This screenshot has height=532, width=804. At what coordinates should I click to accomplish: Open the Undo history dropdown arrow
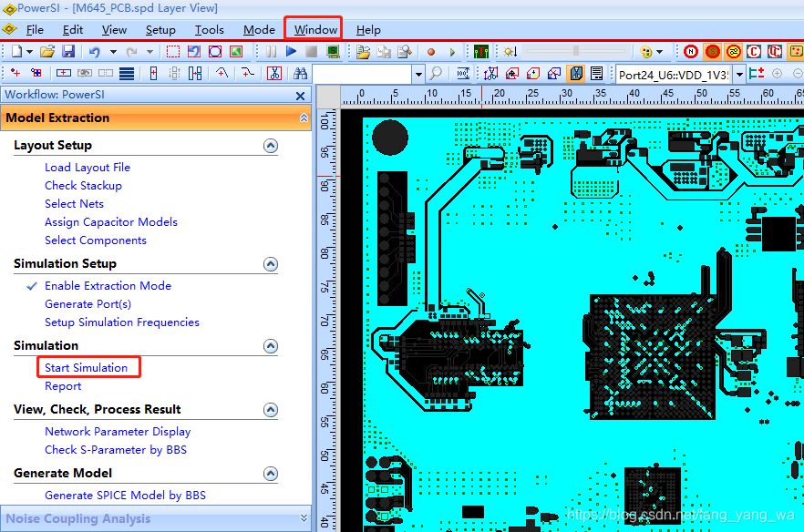pos(113,52)
